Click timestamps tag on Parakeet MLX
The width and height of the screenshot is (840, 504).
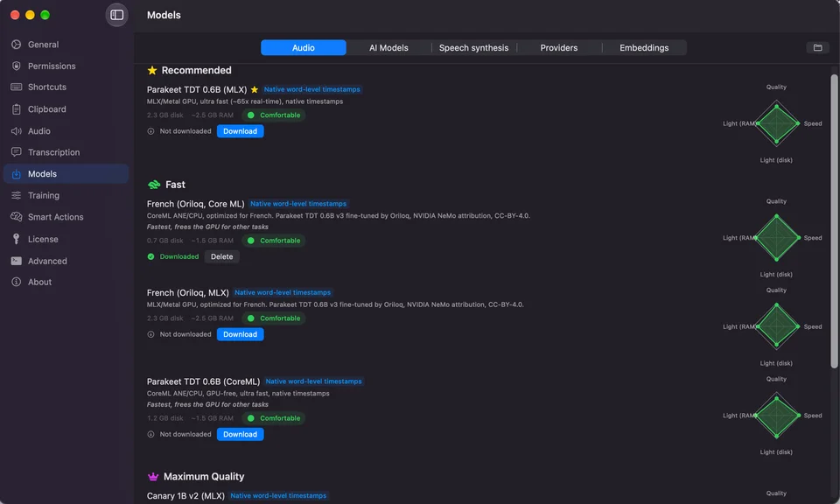tap(311, 89)
